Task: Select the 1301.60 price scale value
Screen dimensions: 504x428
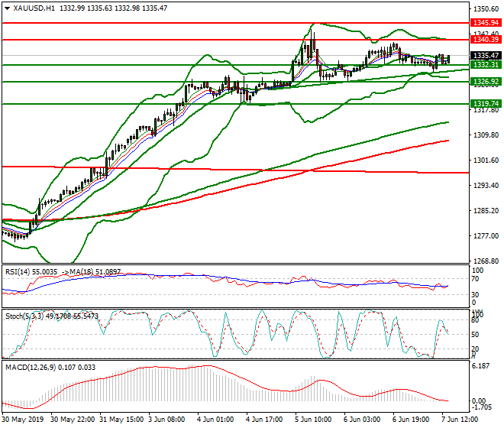Action: [486, 160]
